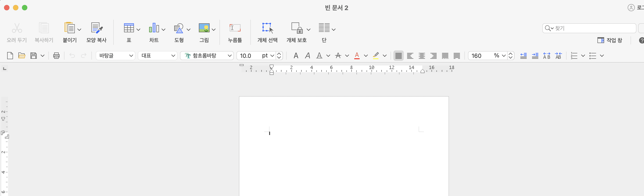Toggle the task pane (작업 창) button
This screenshot has height=196, width=644.
click(x=610, y=40)
